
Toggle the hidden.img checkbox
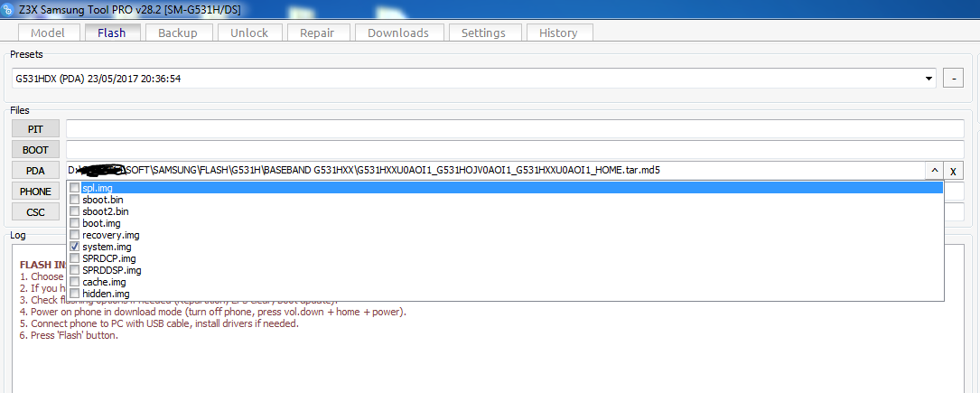click(x=75, y=294)
